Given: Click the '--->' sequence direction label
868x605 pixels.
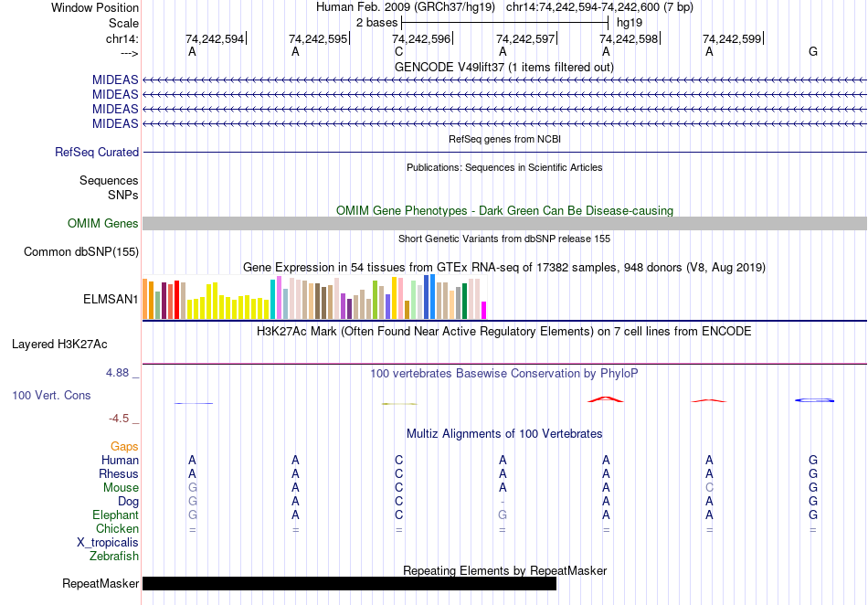Looking at the screenshot, I should [x=129, y=53].
